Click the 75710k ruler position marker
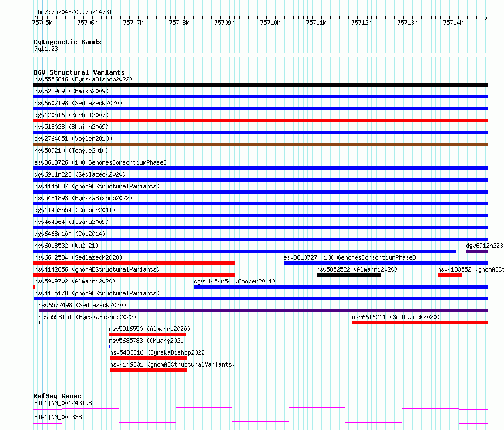This screenshot has height=430, width=504. coord(270,23)
